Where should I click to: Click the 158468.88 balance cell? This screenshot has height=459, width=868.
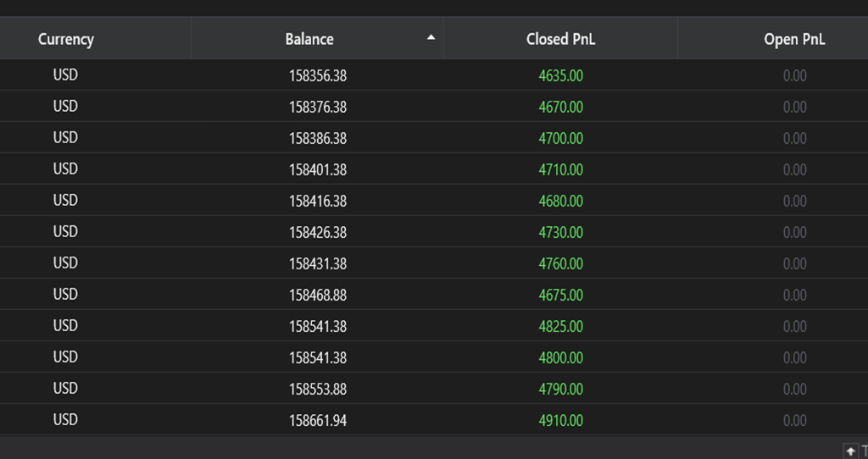tap(317, 296)
